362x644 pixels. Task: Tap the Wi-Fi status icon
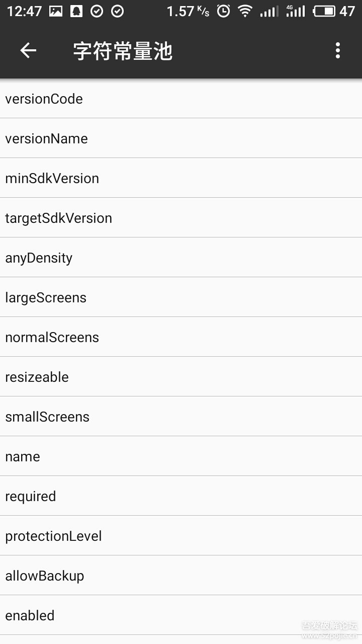click(x=245, y=11)
